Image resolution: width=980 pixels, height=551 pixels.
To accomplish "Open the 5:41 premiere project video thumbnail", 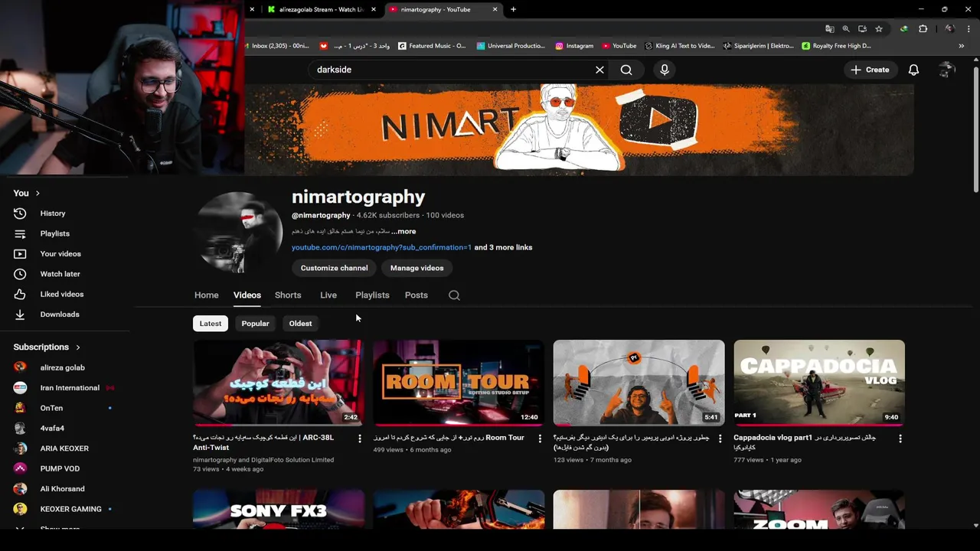I will pyautogui.click(x=639, y=383).
